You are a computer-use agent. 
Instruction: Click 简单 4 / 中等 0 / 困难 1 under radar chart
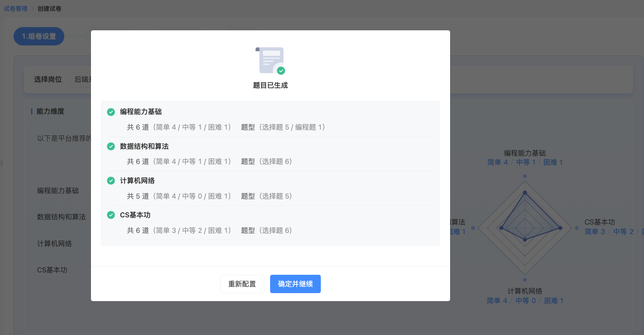click(x=525, y=301)
